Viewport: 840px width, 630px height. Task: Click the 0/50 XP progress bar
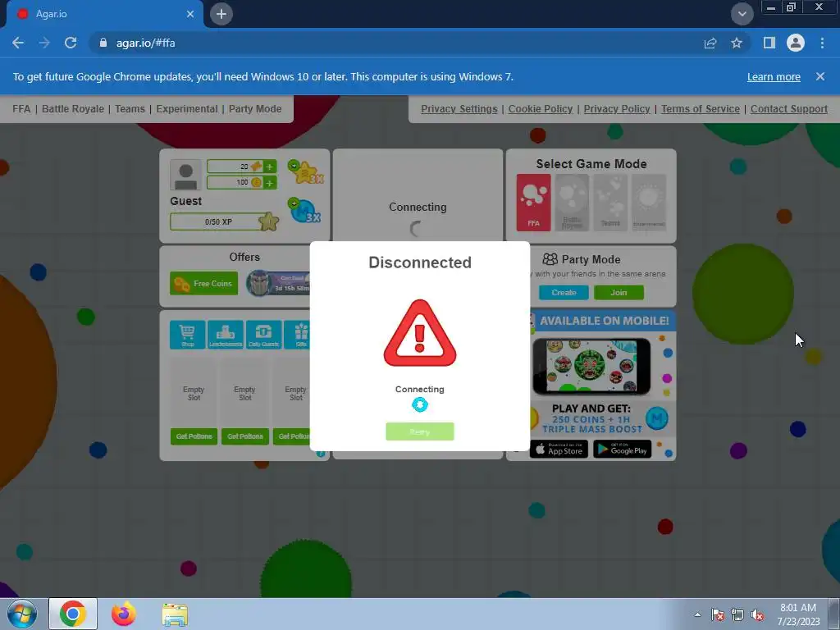pos(218,221)
